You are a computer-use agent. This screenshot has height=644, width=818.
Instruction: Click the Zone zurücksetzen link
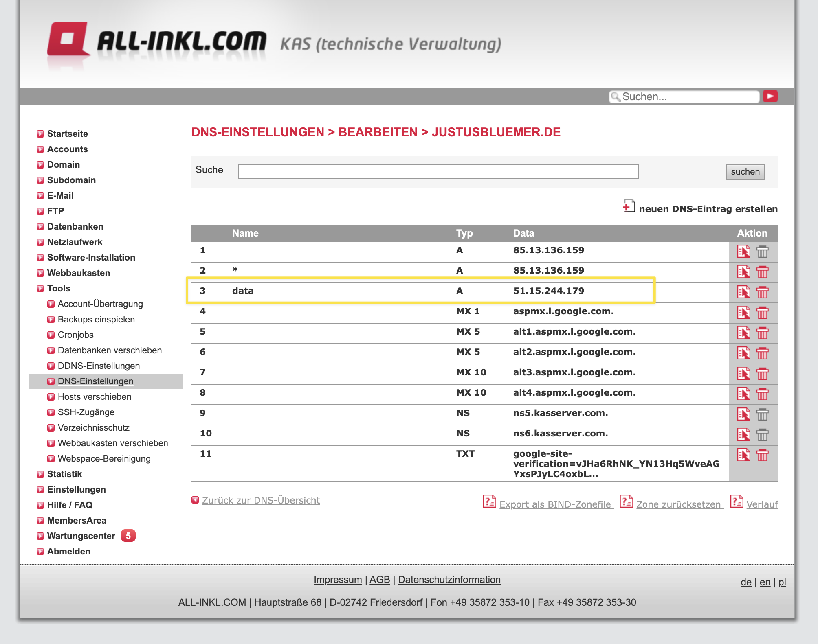[678, 504]
